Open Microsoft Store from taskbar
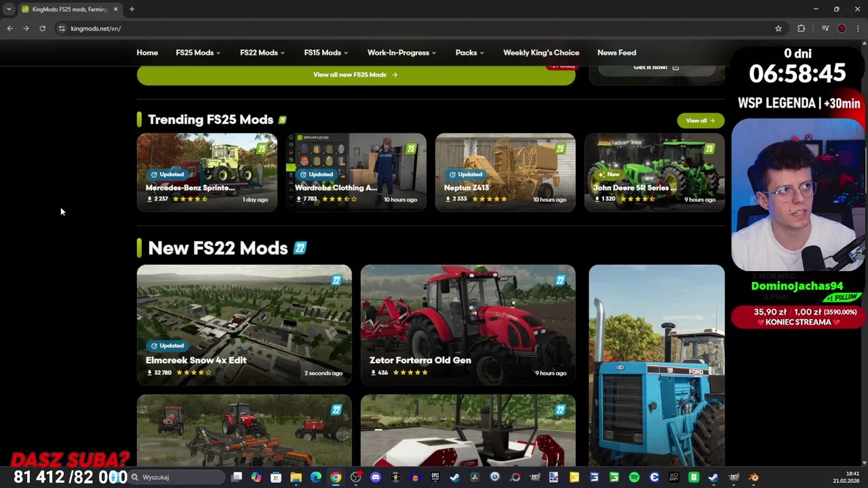The width and height of the screenshot is (868, 488). (x=276, y=477)
